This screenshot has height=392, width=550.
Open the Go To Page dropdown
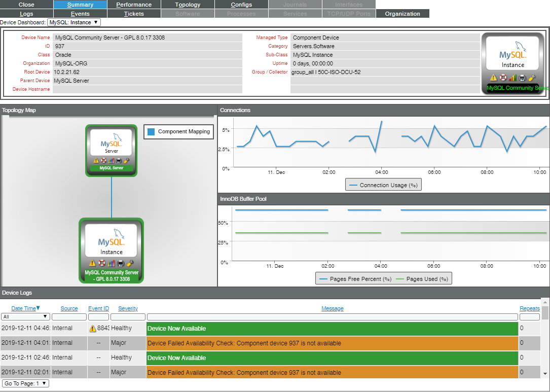(25, 383)
